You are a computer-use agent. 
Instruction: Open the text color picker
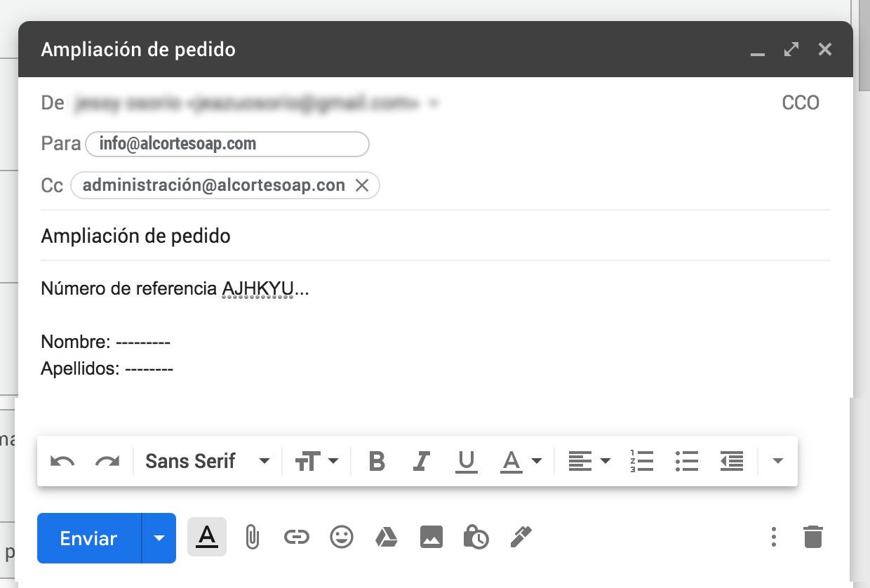click(x=521, y=461)
